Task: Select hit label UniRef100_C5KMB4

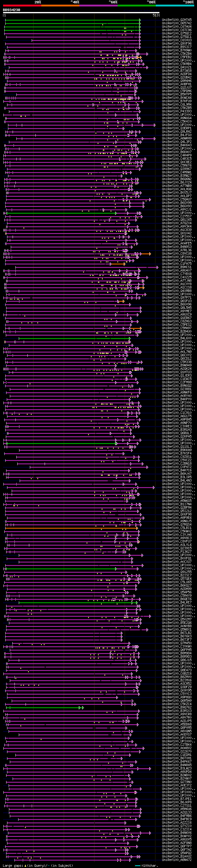Action: [x=177, y=64]
